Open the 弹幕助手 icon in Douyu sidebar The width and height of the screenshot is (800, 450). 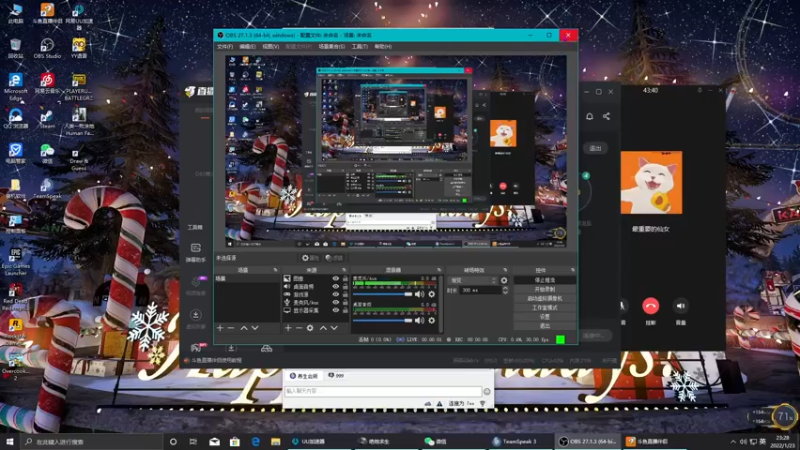(x=195, y=248)
